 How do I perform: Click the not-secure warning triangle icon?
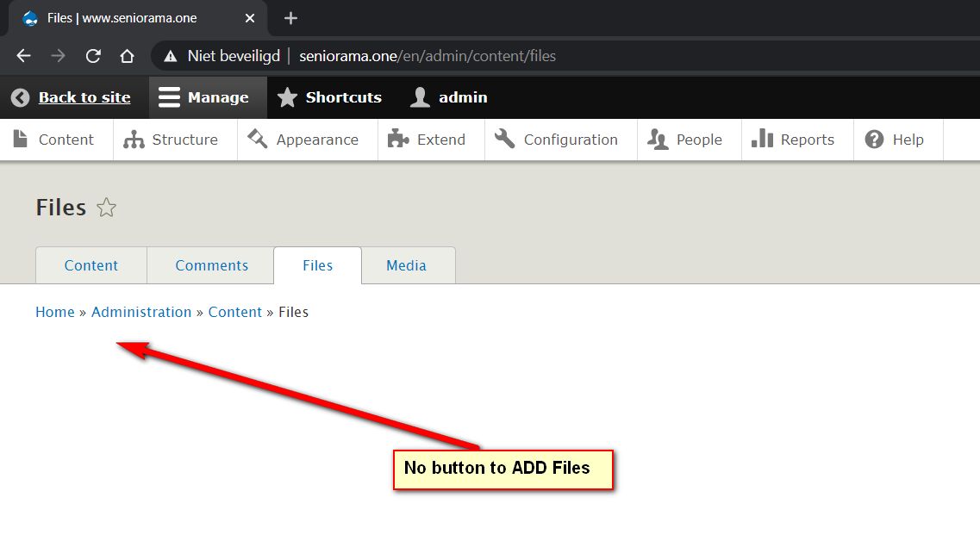pos(170,56)
